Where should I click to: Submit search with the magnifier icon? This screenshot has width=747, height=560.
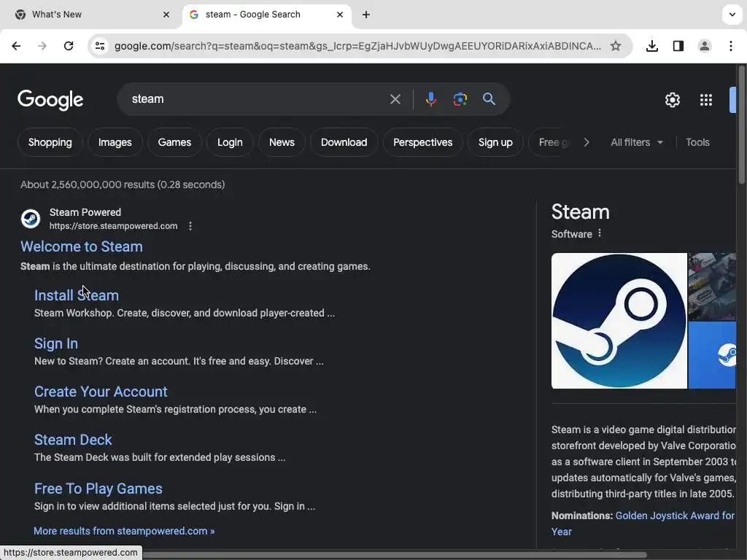(489, 99)
